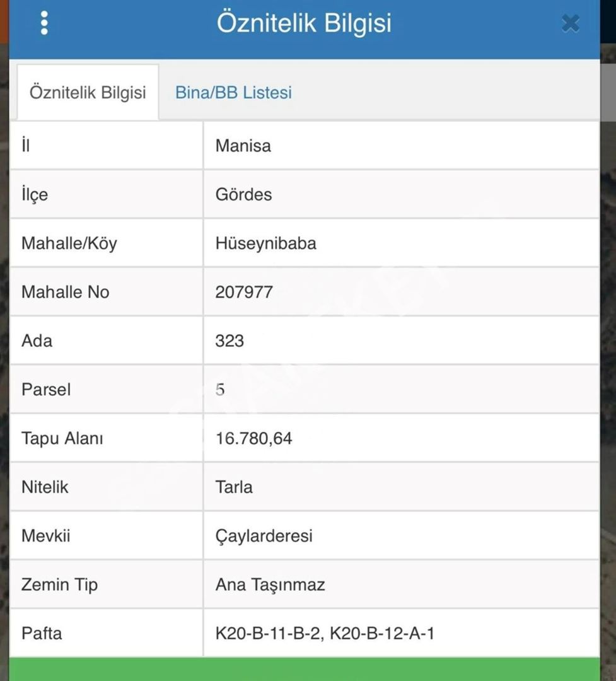The image size is (616, 681).
Task: Click the Mahalle/Köy row label
Action: coord(69,243)
